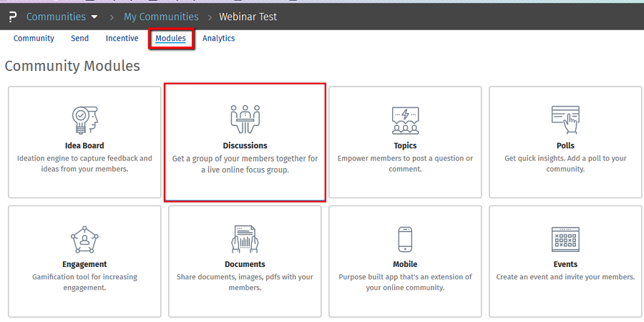Image resolution: width=644 pixels, height=322 pixels.
Task: Open the Communities breadcrumb menu
Action: 57,17
